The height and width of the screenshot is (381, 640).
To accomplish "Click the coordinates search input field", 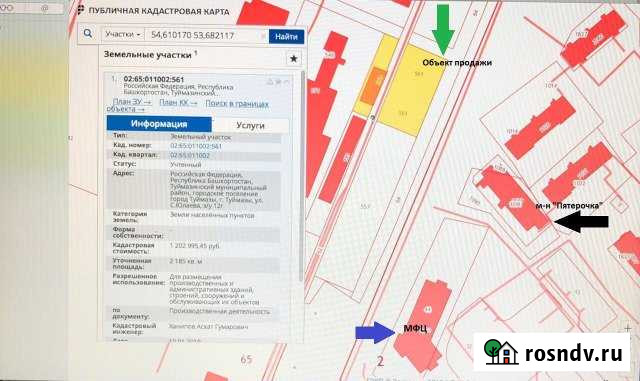I will 206,36.
